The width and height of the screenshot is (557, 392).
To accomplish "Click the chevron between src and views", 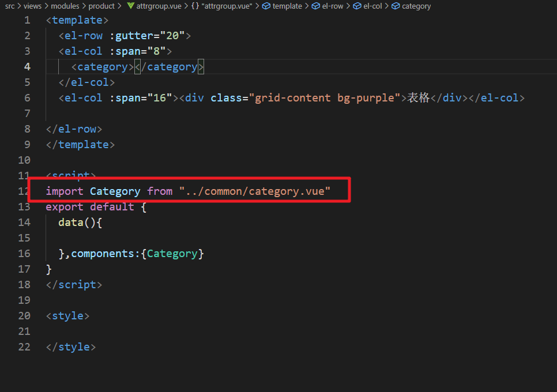I will point(19,6).
